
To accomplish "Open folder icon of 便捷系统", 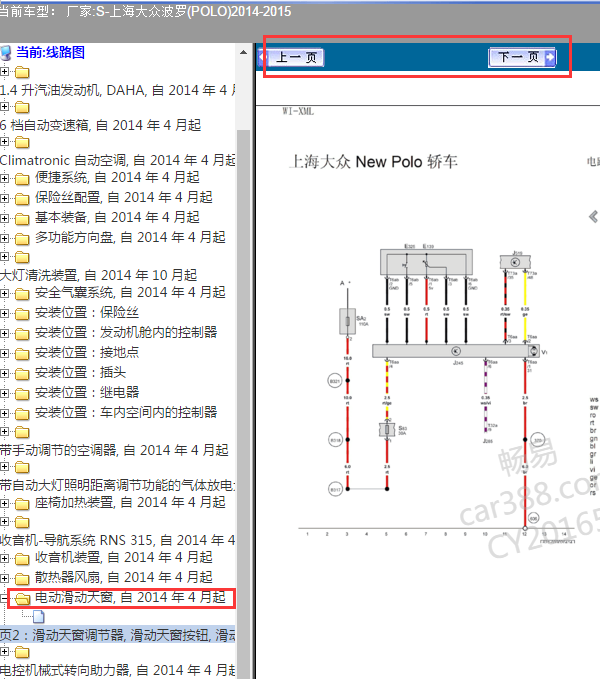I will (22, 178).
